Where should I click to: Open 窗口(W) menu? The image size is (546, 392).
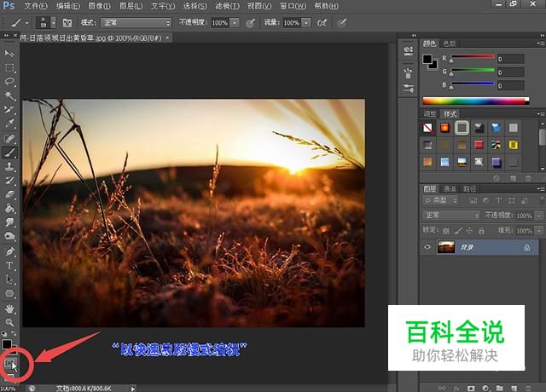point(293,6)
